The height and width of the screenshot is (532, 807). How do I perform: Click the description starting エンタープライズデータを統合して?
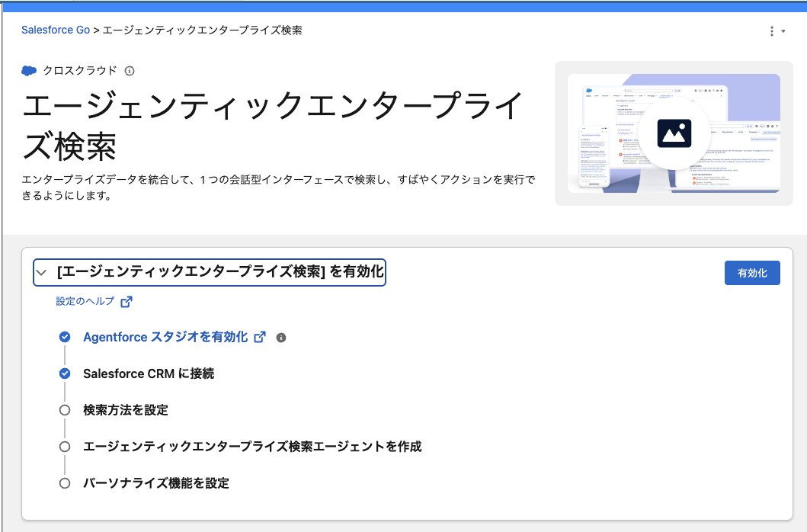(x=278, y=187)
